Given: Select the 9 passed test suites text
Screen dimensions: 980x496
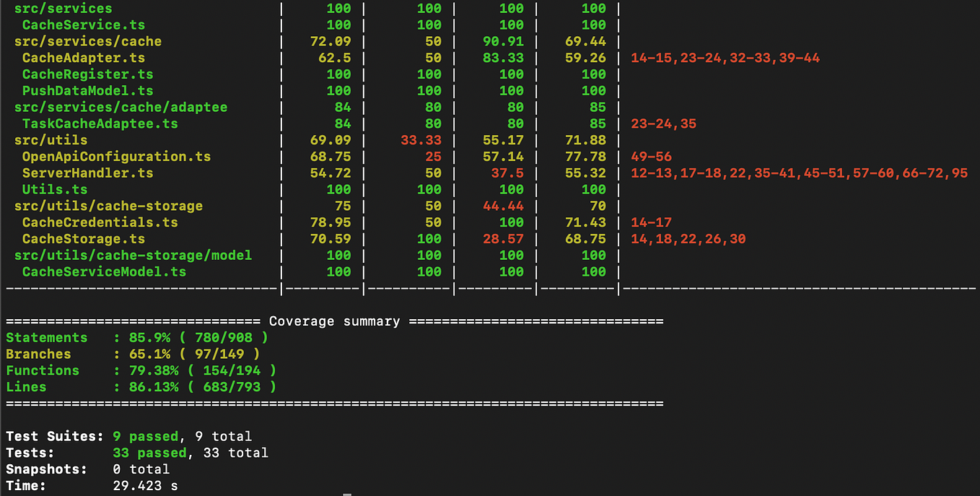Looking at the screenshot, I should [146, 436].
